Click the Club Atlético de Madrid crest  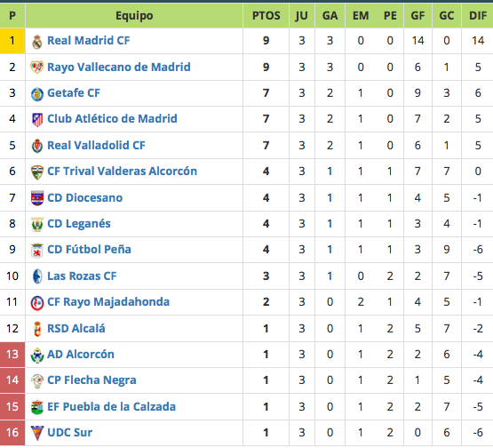[37, 120]
